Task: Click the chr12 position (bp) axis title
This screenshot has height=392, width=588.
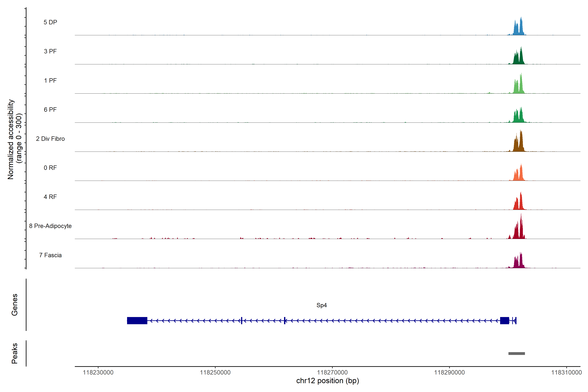Action: (327, 381)
